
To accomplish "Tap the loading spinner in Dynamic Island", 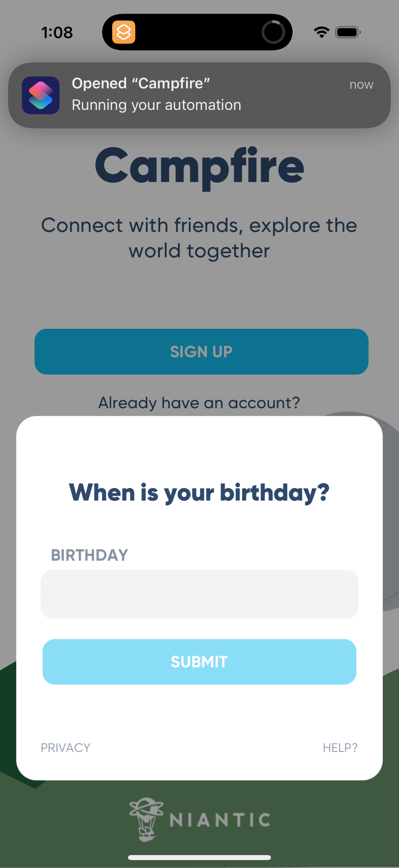I will point(273,32).
